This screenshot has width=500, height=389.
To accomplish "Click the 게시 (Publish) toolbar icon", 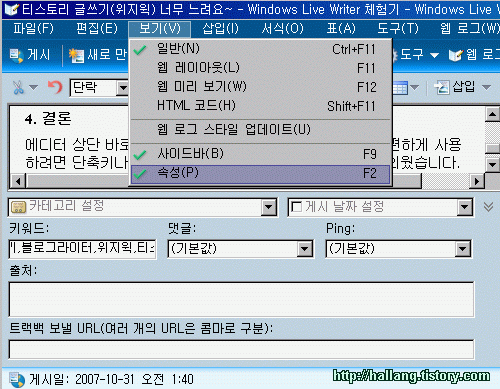I will [16, 55].
